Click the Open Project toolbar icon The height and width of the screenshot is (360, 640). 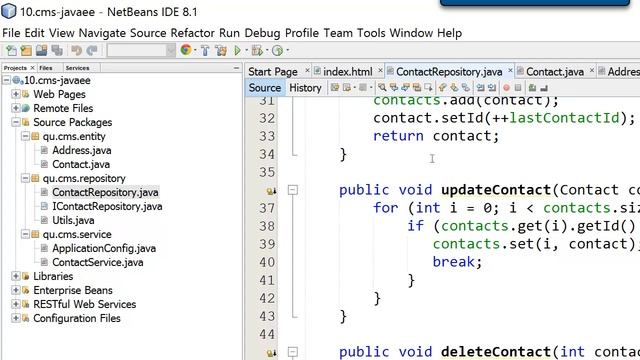coord(41,50)
